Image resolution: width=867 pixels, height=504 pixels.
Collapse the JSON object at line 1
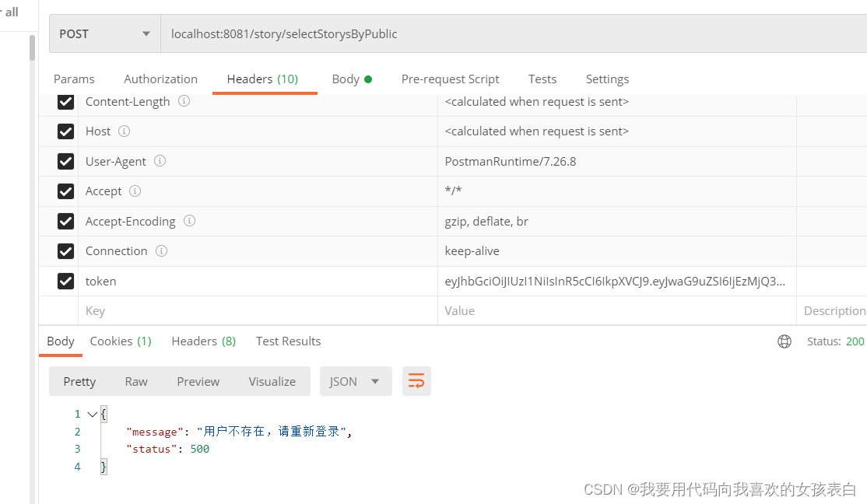93,414
